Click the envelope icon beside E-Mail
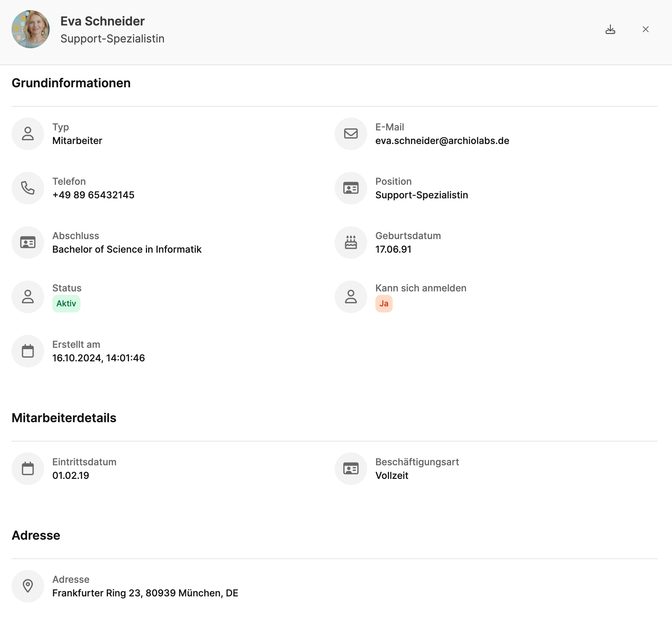 [351, 133]
